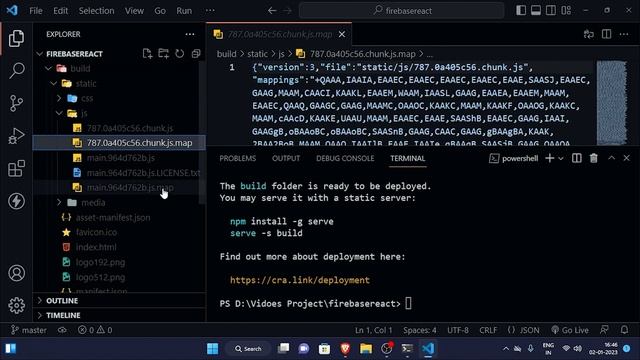Close the 787.0a405c56.chunk.js.map editor tab
Screen dimensions: 640x360
click(342, 34)
